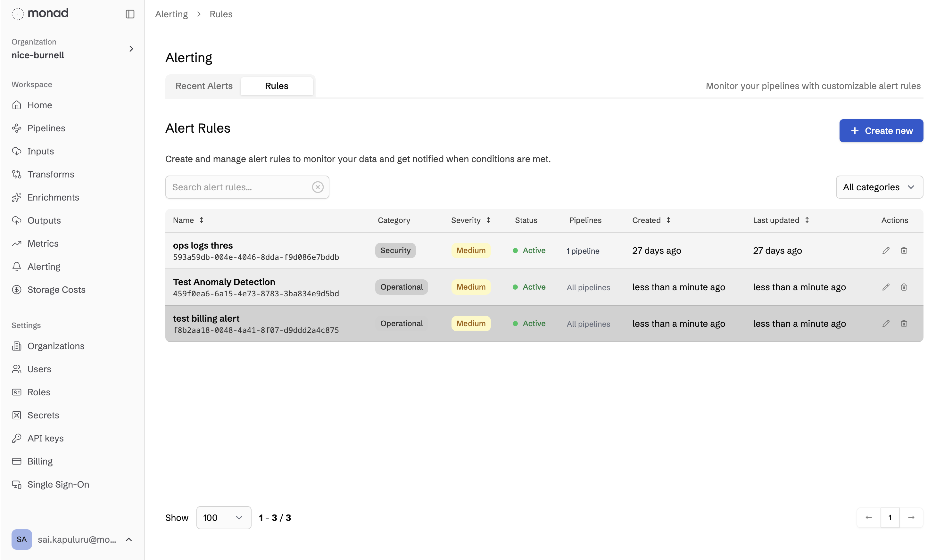Image resolution: width=944 pixels, height=560 pixels.
Task: Open Pipelines from the sidebar
Action: coord(46,128)
